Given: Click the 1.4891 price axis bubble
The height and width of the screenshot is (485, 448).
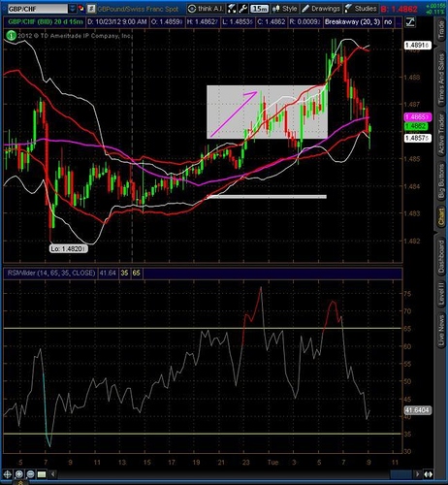Looking at the screenshot, I should tap(418, 46).
